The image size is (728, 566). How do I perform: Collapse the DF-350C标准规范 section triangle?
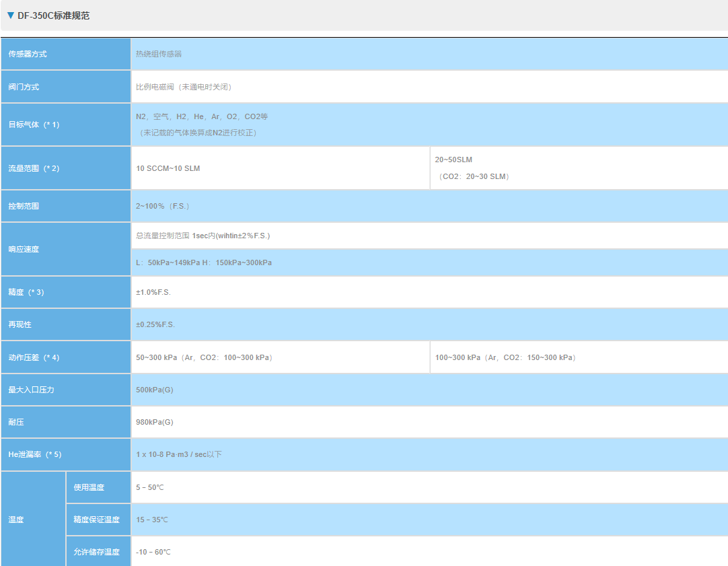11,15
